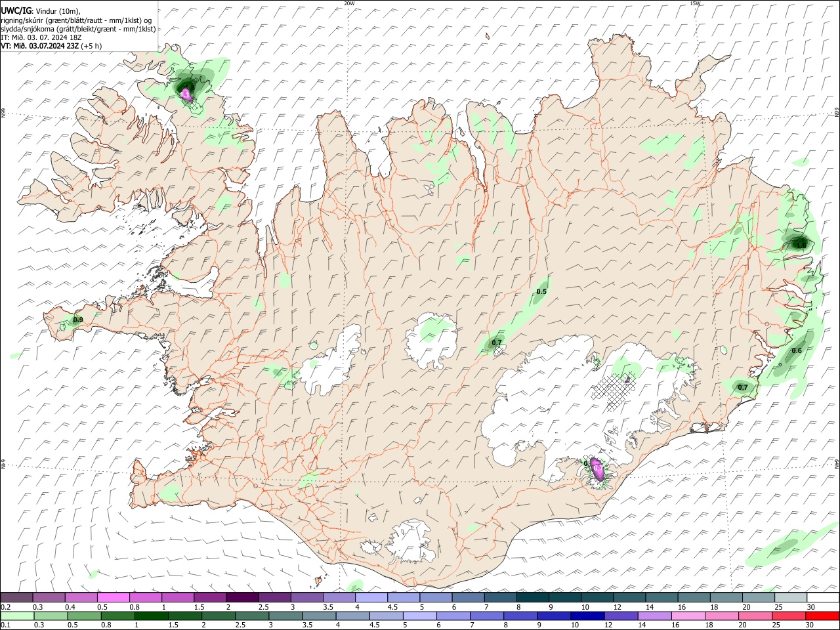Pick the light pink 16 swatch in rain scale

688,616
